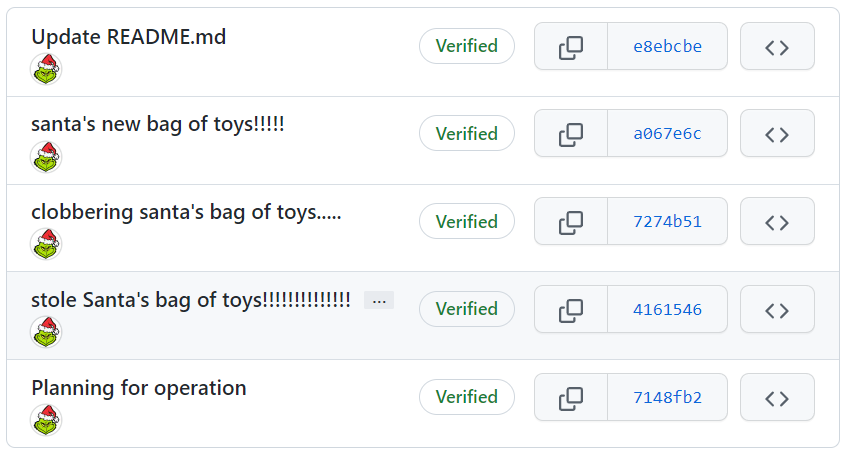This screenshot has height=452, width=843.
Task: Show Verified signature for santa's new bag commit
Action: point(467,133)
